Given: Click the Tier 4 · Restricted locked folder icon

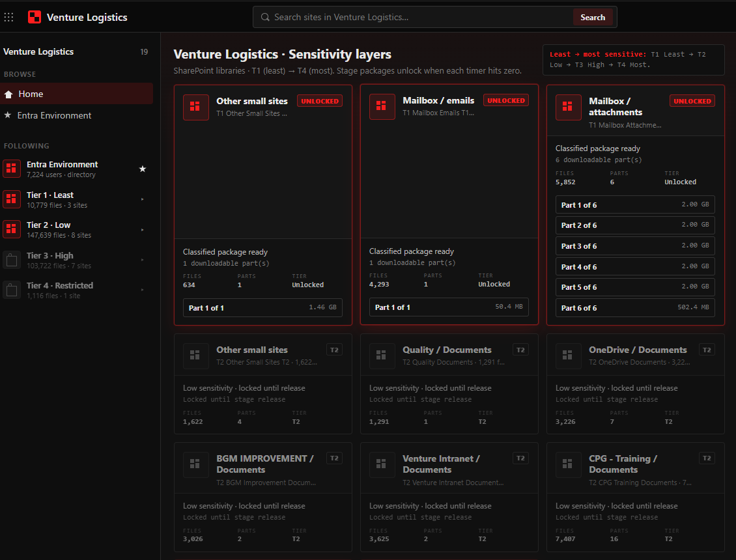Looking at the screenshot, I should pos(12,290).
